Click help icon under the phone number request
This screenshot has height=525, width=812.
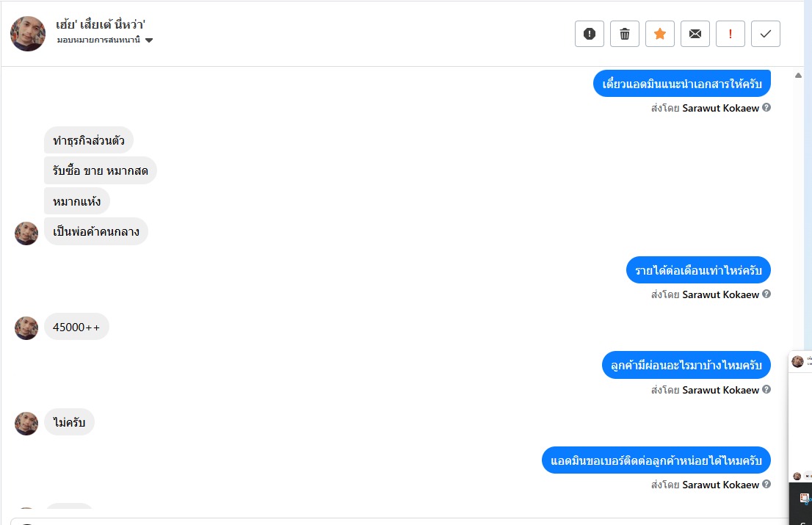766,484
